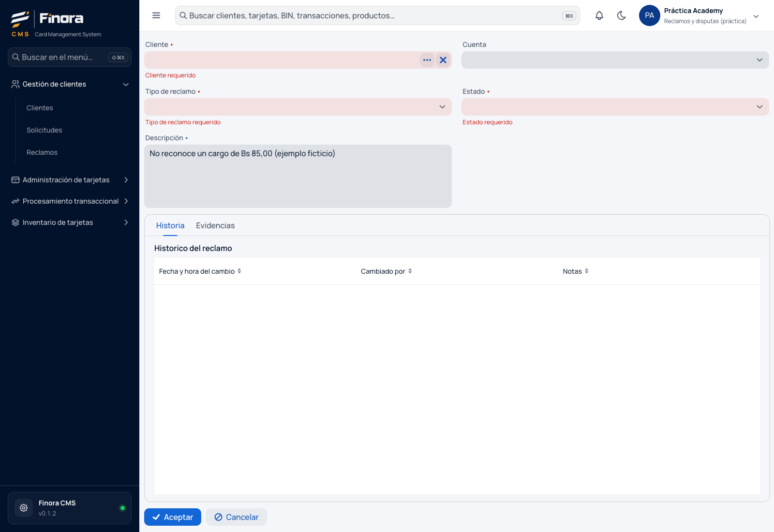Switch to the Evidencias tab
The image size is (774, 532).
(x=215, y=225)
